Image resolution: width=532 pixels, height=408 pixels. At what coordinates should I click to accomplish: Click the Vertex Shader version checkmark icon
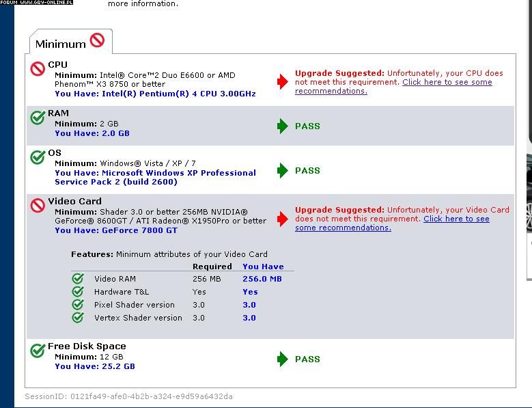pos(78,318)
